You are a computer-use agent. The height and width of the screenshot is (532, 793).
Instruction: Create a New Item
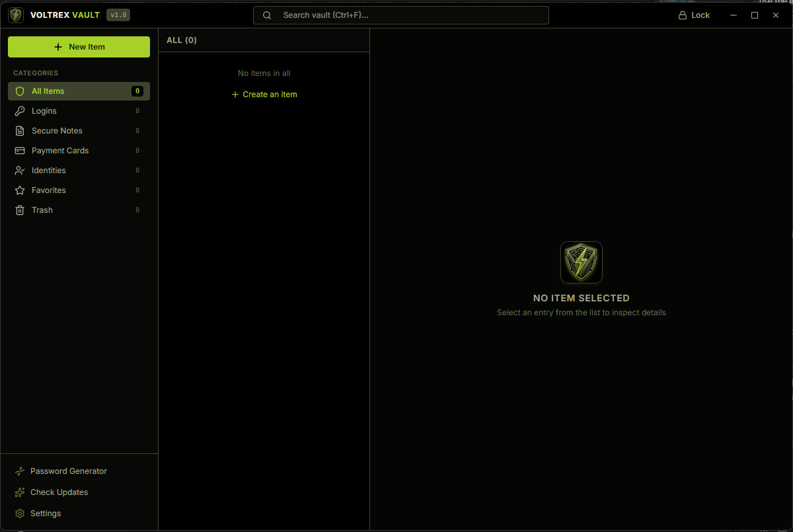[x=79, y=47]
